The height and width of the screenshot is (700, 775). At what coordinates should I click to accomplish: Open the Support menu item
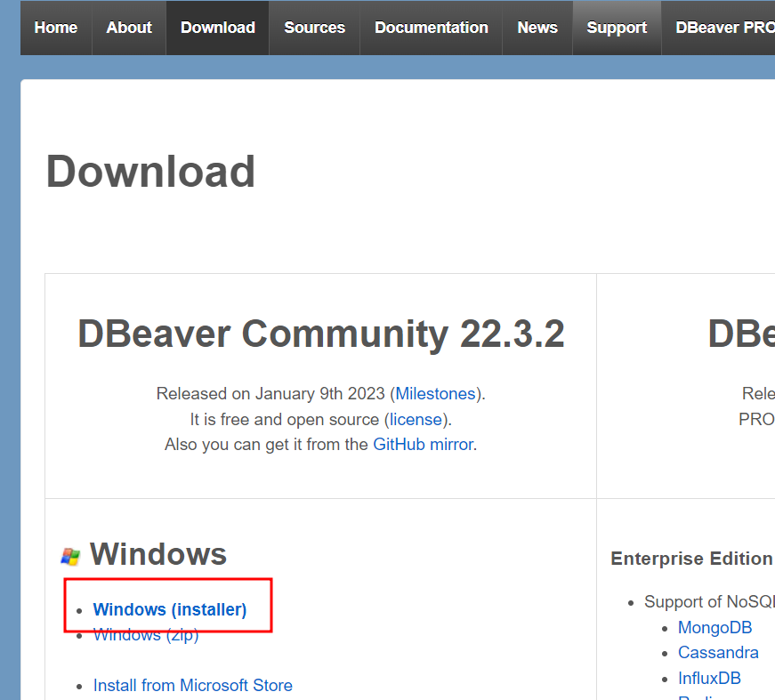(x=617, y=28)
